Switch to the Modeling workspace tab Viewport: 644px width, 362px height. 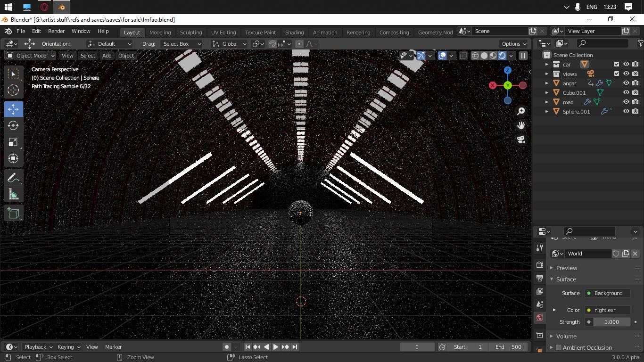click(x=160, y=32)
